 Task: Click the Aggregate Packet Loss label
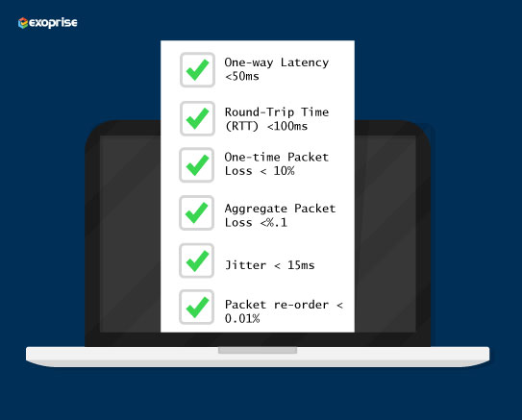click(281, 215)
